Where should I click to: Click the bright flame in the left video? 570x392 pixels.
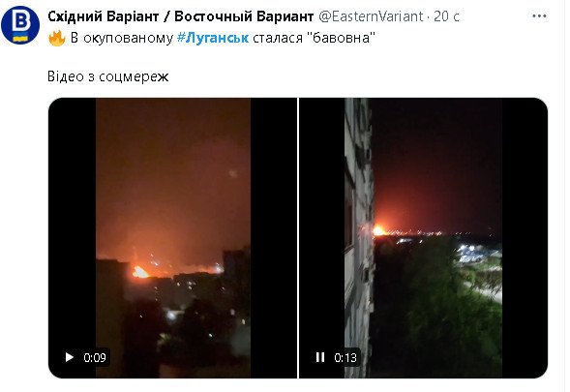(140, 272)
